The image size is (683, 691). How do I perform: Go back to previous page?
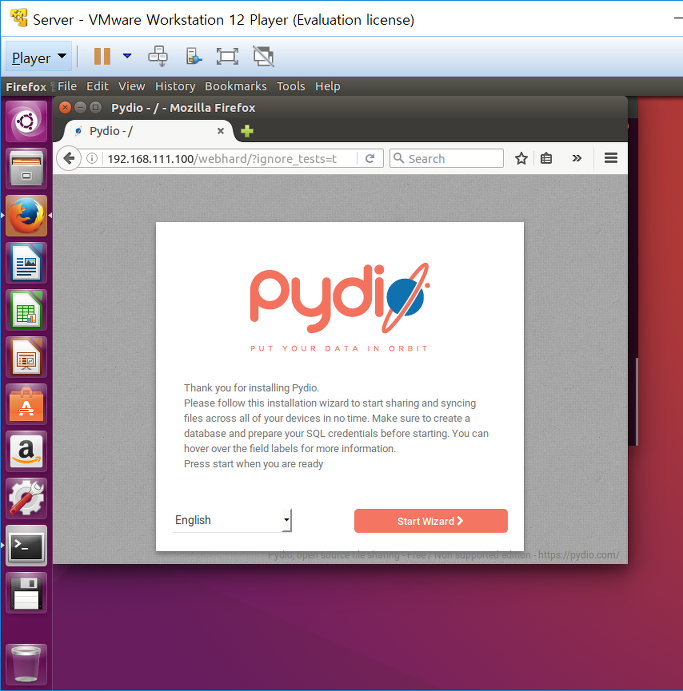click(x=69, y=158)
